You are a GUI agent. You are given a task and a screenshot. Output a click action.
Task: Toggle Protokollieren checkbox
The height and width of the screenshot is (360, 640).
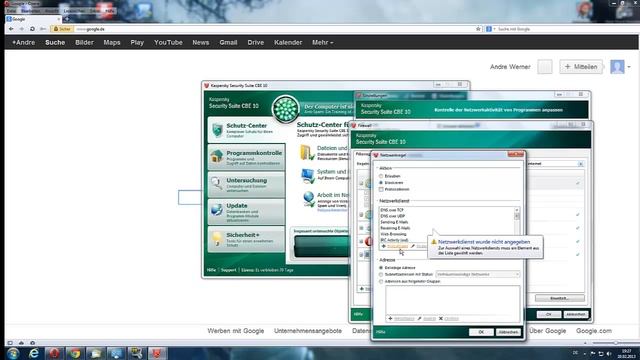381,189
